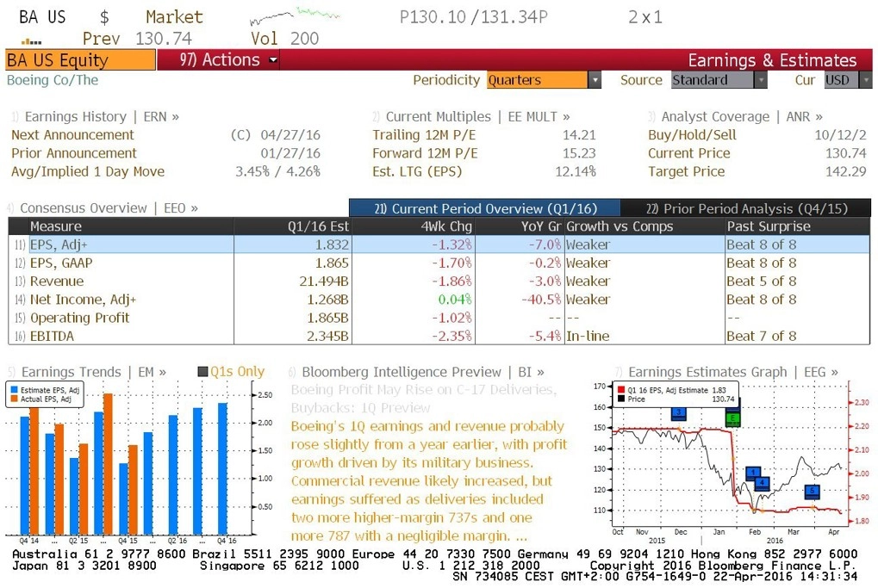Click the Est. LTG (EPS) value 12.14%
Screen dimensions: 878x588
point(576,171)
